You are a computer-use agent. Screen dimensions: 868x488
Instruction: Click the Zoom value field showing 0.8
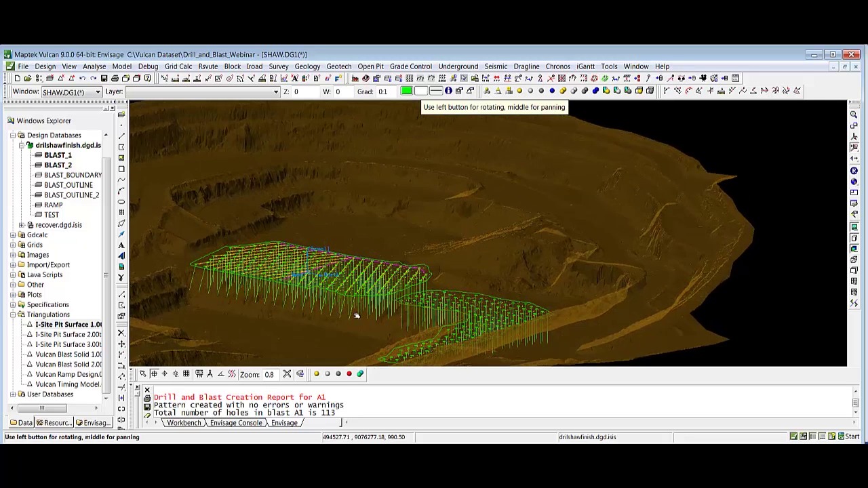click(x=271, y=374)
